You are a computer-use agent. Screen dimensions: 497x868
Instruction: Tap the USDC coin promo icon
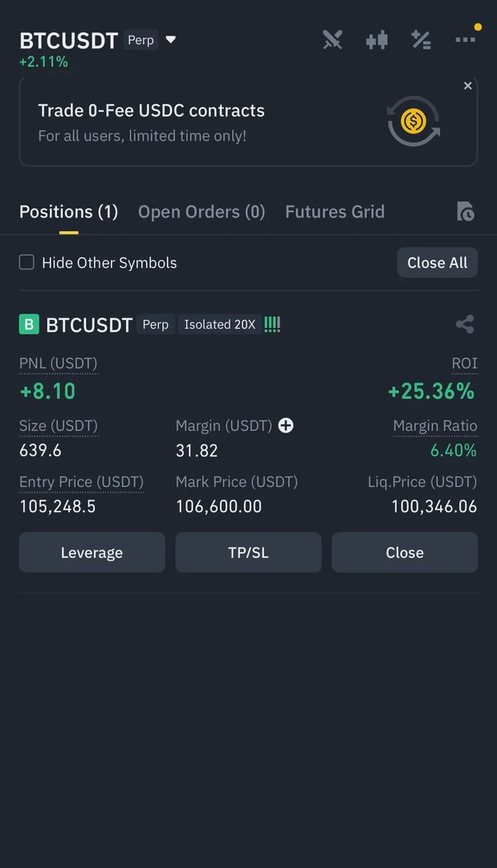[413, 122]
